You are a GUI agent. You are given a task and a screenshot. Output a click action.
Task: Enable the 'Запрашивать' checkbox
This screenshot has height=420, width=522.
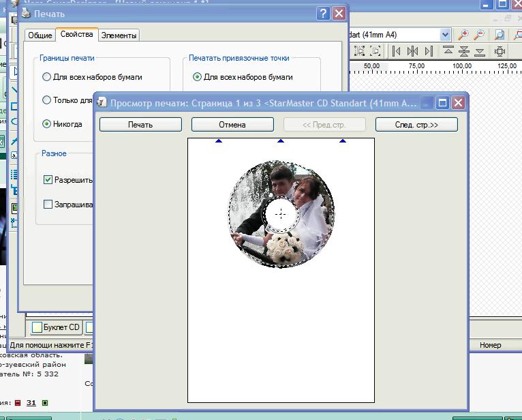(x=48, y=204)
